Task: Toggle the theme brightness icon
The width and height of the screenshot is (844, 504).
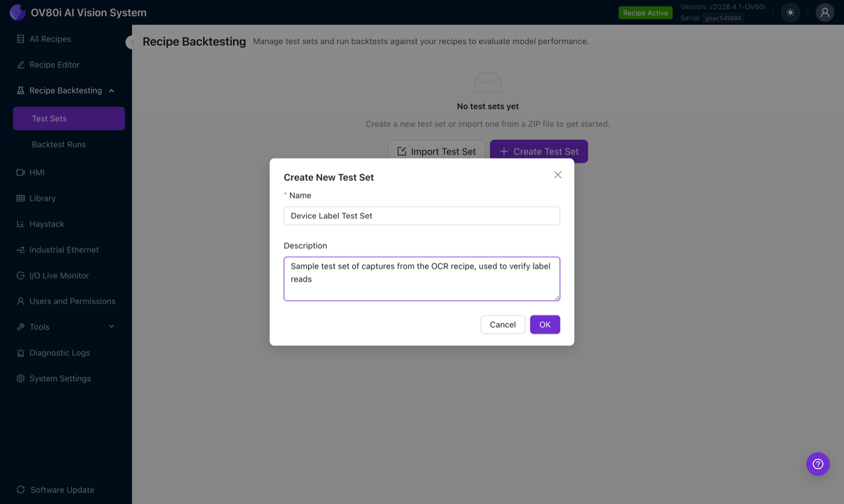Action: (x=790, y=12)
